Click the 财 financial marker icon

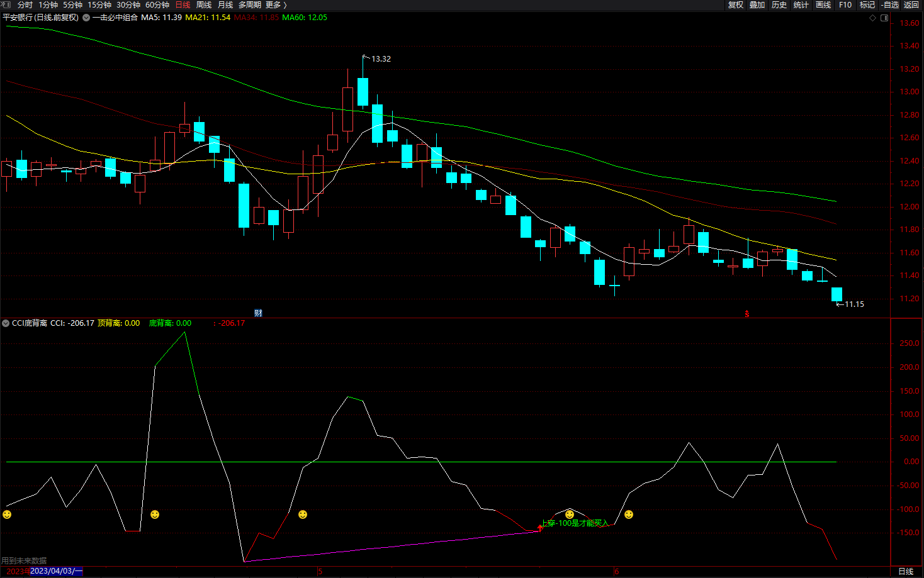(258, 313)
